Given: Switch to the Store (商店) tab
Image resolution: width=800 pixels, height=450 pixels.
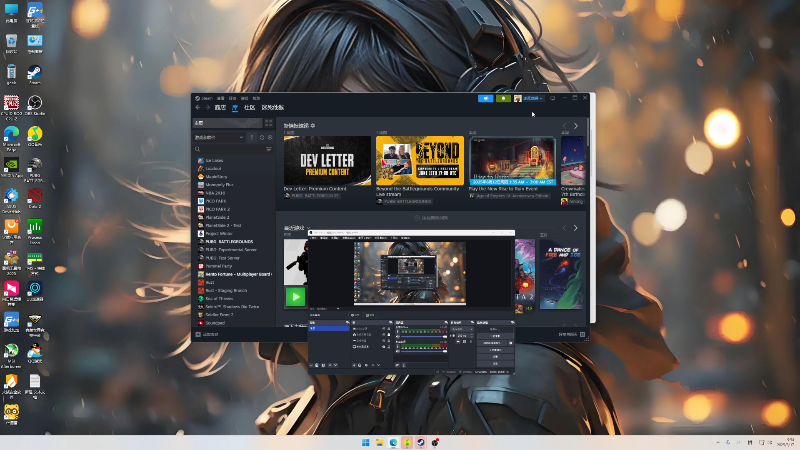Looking at the screenshot, I should [x=220, y=108].
